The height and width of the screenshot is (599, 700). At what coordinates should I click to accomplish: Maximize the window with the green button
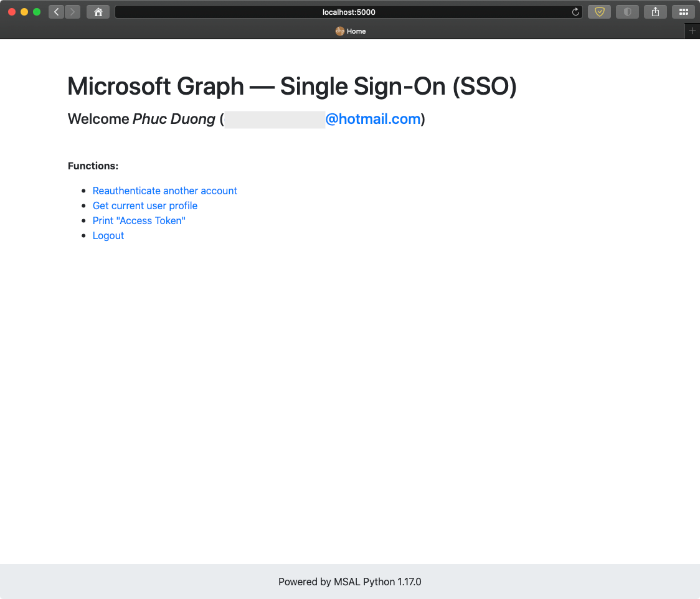[37, 12]
